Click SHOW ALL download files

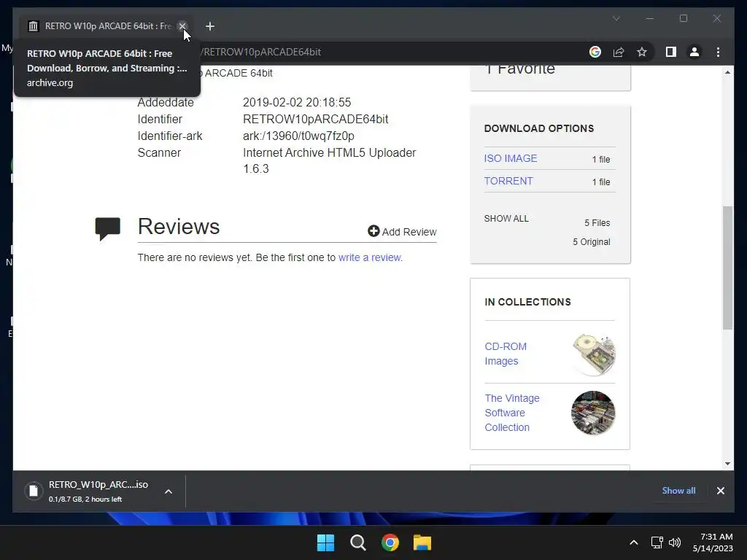[506, 219]
